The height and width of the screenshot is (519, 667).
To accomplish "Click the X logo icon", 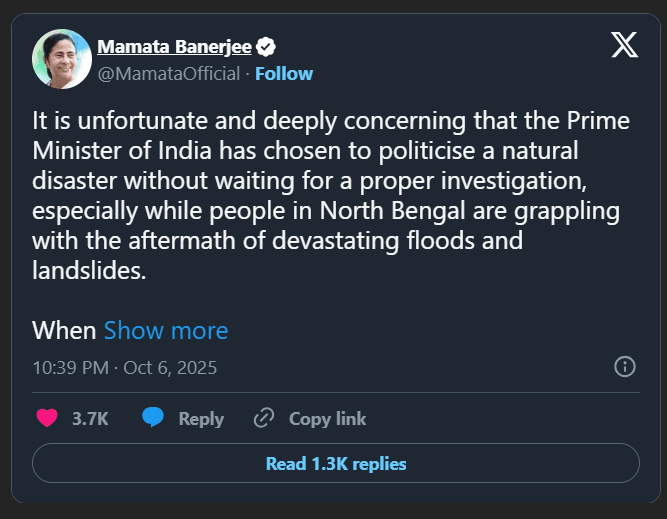I will click(624, 46).
